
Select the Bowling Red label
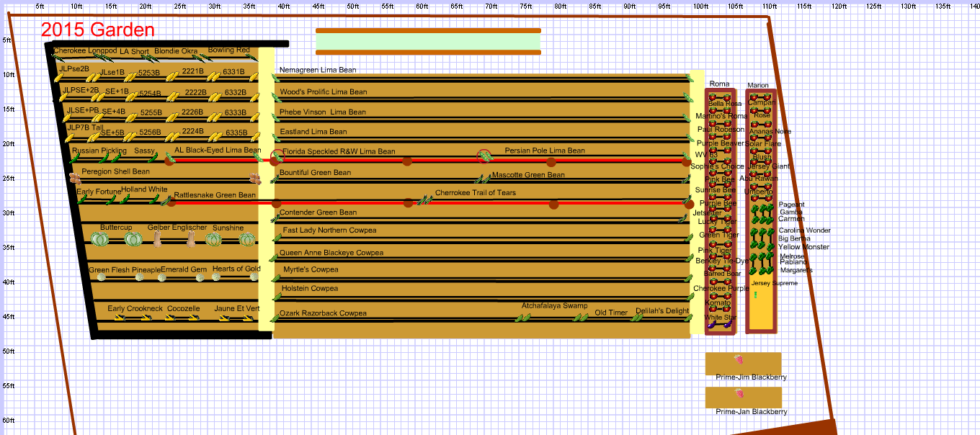pyautogui.click(x=228, y=50)
